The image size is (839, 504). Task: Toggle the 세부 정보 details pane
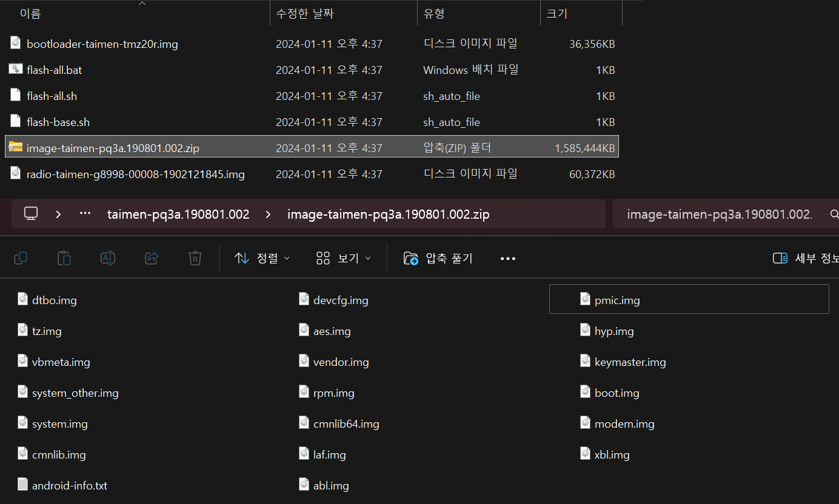click(806, 258)
